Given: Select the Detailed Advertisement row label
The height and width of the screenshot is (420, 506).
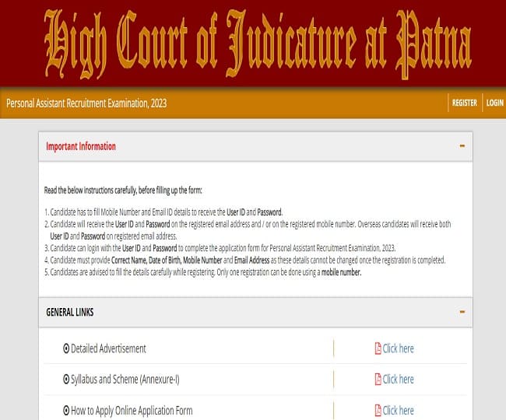Looking at the screenshot, I should point(108,348).
